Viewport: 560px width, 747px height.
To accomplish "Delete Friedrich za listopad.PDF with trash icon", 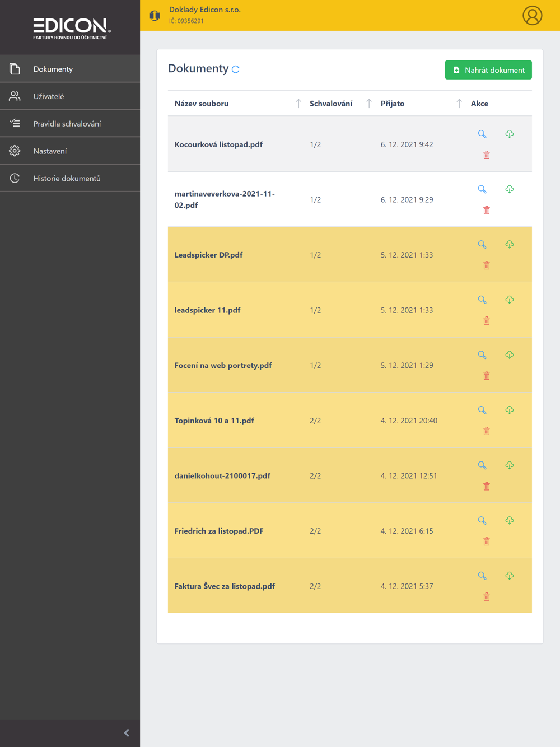I will pyautogui.click(x=487, y=541).
